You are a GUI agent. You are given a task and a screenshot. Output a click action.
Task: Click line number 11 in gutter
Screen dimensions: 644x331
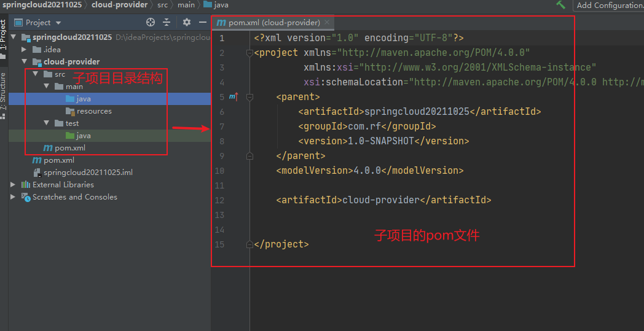coord(220,185)
